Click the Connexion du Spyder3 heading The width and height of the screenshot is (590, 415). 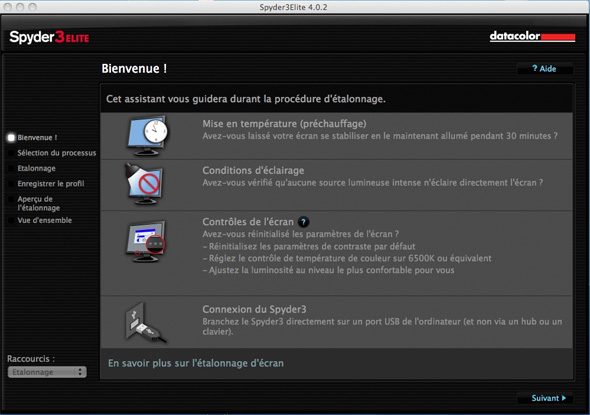tap(254, 309)
